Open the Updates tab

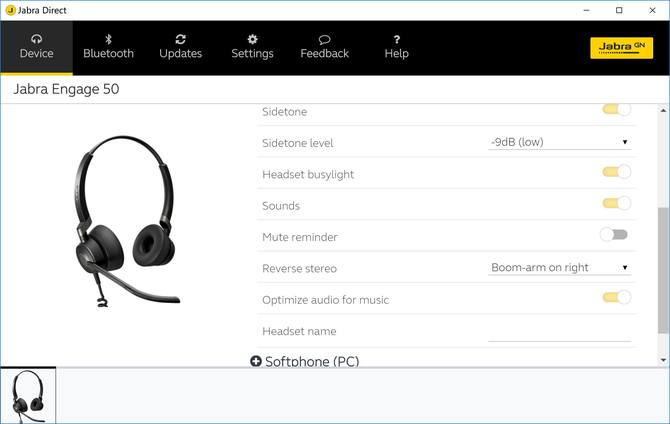point(180,47)
